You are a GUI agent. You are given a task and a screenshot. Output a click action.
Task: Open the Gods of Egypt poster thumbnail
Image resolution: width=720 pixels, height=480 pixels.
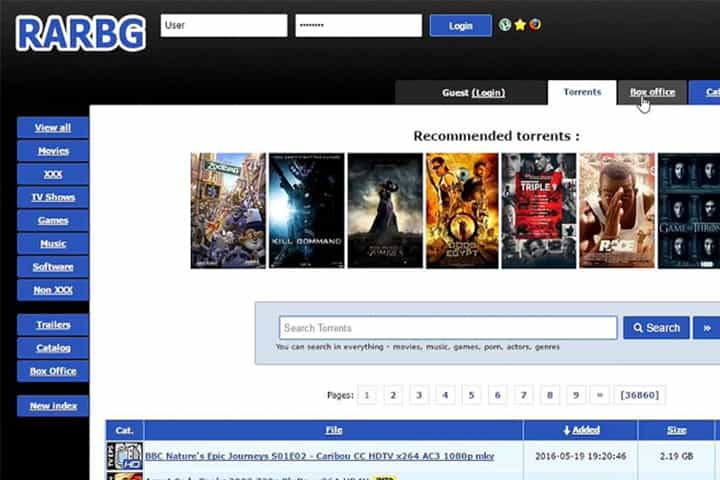pos(462,210)
